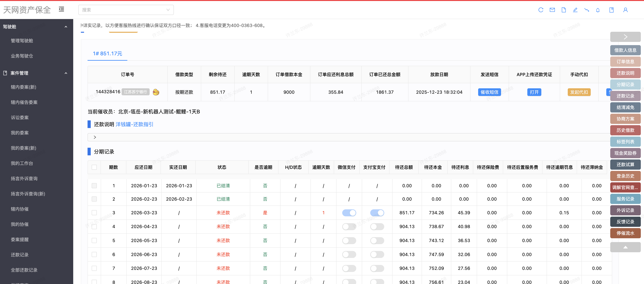Open the search dropdown box at top
The image size is (644, 284).
coord(126,10)
